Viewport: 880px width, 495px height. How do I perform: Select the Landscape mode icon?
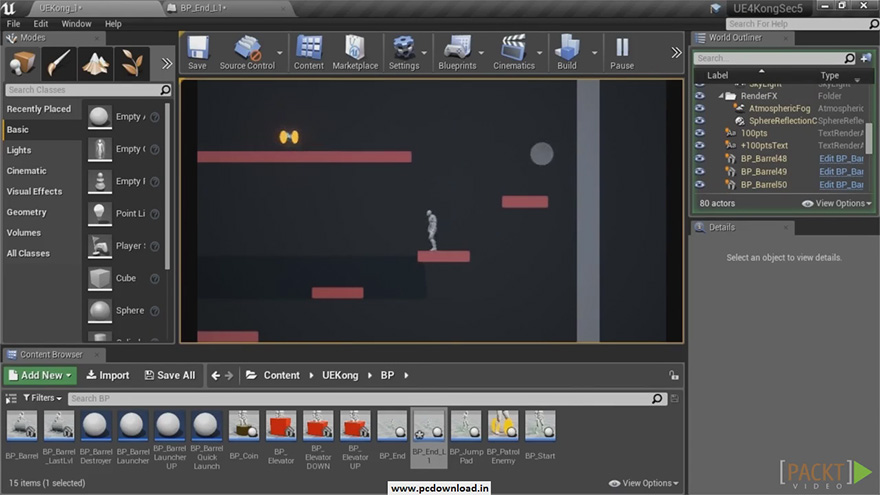[x=95, y=62]
